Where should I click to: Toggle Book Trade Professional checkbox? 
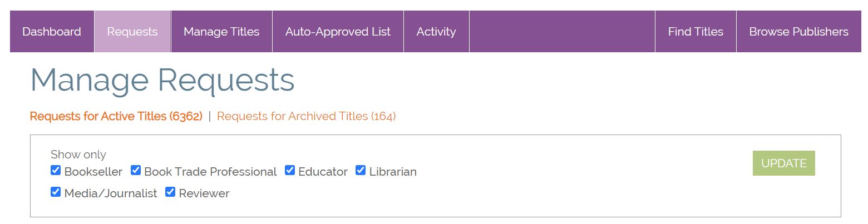pos(136,170)
